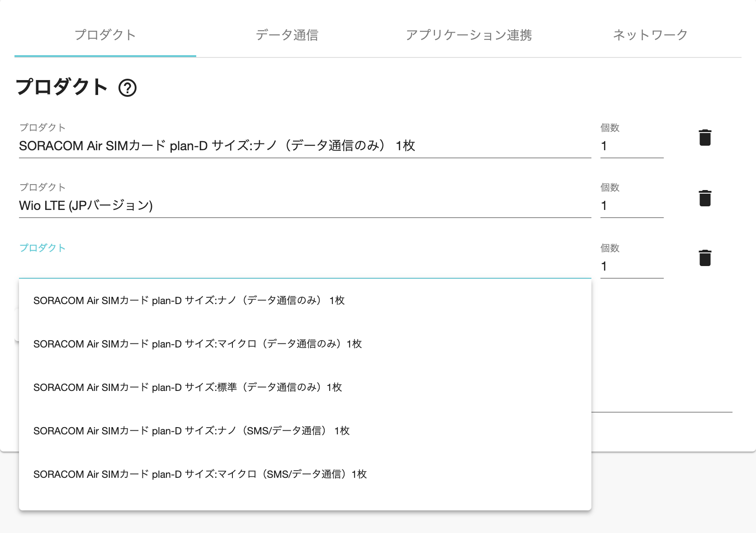The width and height of the screenshot is (756, 533).
Task: Switch to the ネットワーク tab
Action: pyautogui.click(x=651, y=35)
